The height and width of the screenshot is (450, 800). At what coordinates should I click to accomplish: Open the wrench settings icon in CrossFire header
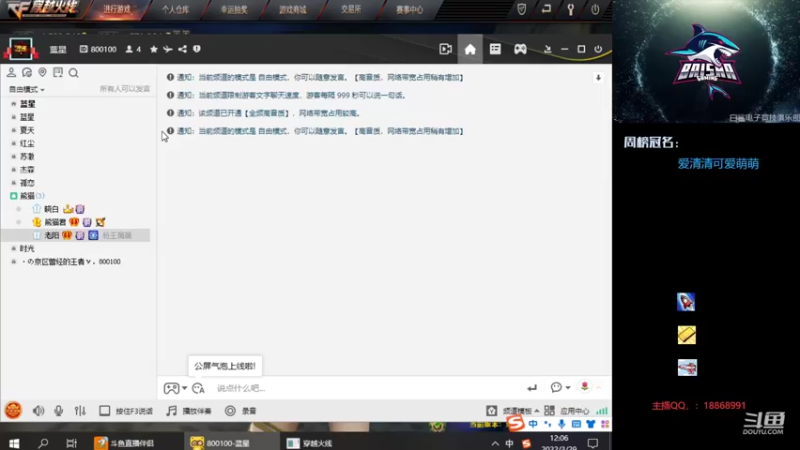tap(570, 9)
